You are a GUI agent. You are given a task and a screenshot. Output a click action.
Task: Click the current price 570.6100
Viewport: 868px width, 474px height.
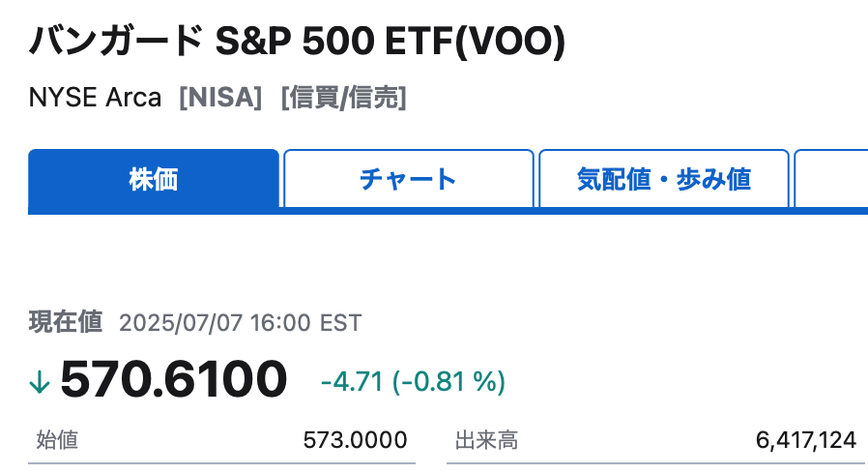(174, 379)
